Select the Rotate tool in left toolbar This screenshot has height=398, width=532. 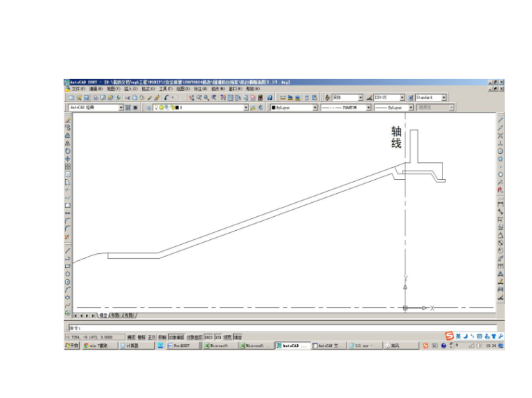click(x=68, y=151)
